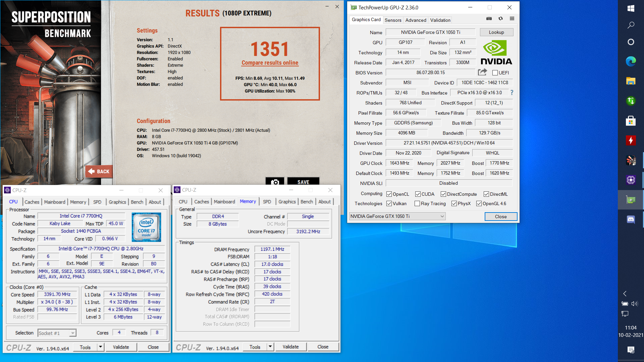
Task: Share the BIOS file using export icon
Action: 482,72
